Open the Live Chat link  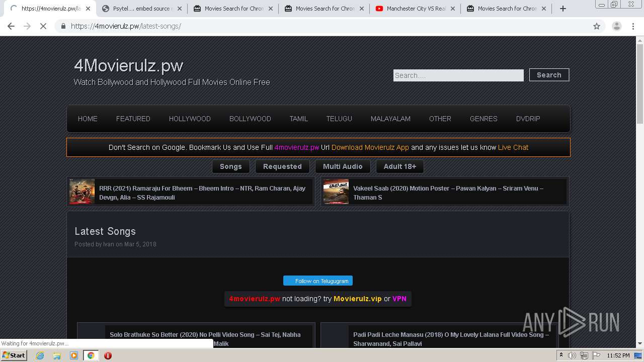513,147
